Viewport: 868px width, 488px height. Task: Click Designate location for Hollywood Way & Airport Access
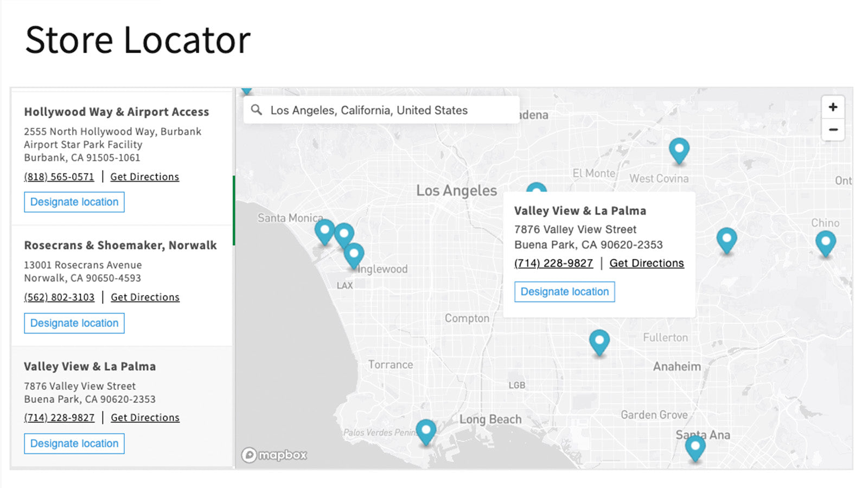pos(74,202)
